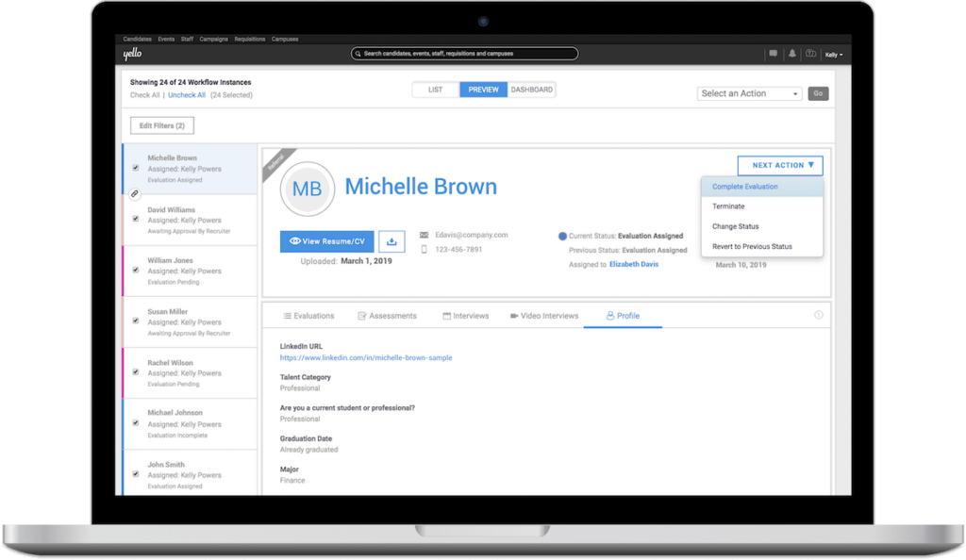Open the Kelly user menu
The width and height of the screenshot is (966, 560).
834,54
